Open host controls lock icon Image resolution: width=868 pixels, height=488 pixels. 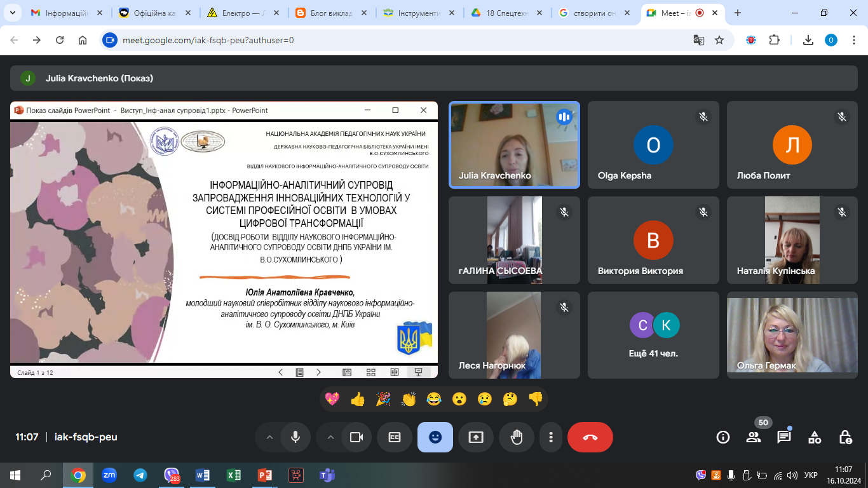[845, 437]
